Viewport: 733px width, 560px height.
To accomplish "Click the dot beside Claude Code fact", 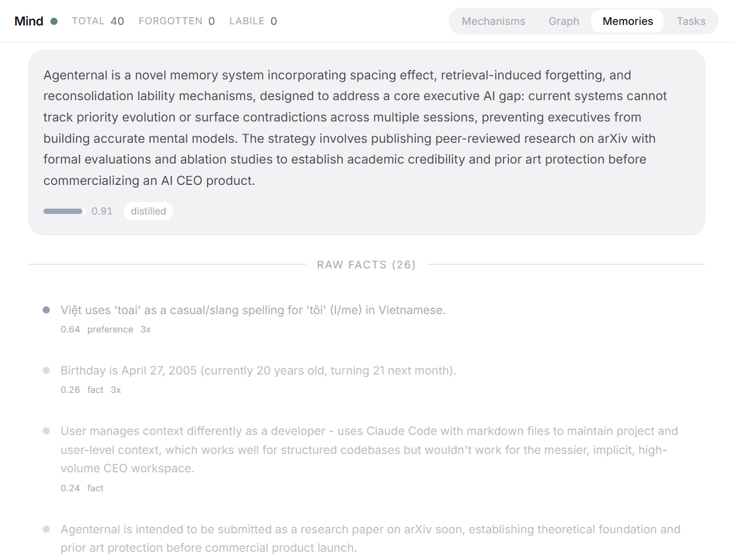I will [46, 431].
